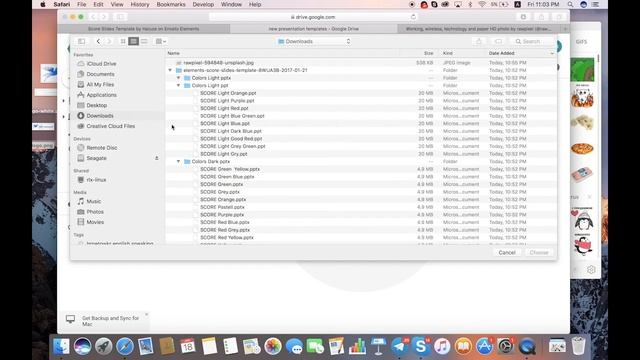Switch to Score Slides Template Envato tab

144,29
